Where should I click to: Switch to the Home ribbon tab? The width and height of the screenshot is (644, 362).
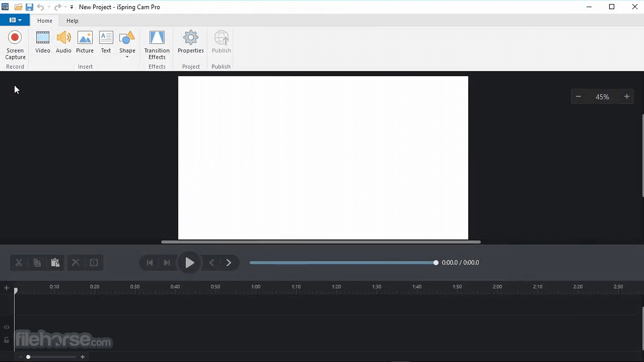click(45, 21)
